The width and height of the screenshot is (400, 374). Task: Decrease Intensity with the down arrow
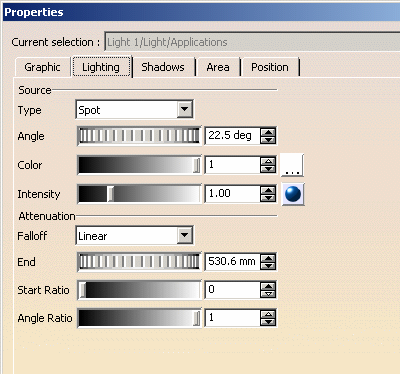[268, 198]
